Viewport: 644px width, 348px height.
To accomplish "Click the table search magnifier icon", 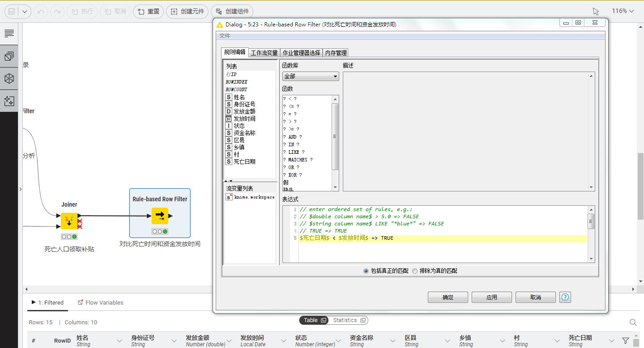I will click(x=633, y=323).
